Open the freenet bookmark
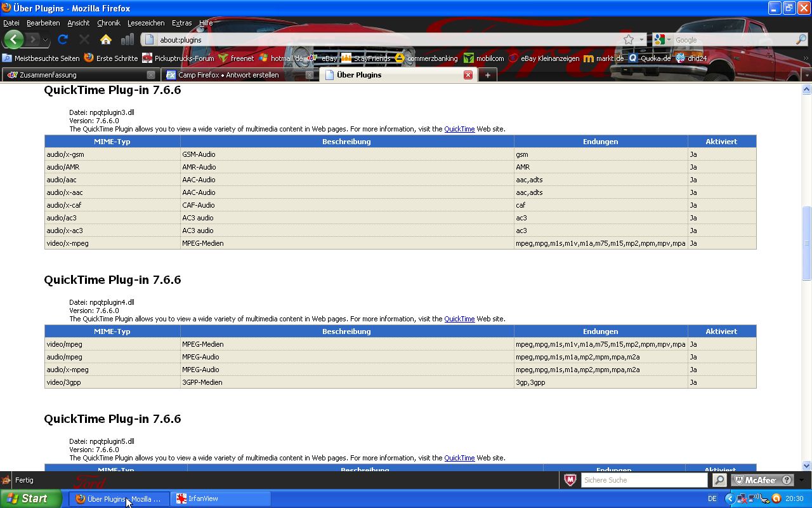 pyautogui.click(x=236, y=58)
